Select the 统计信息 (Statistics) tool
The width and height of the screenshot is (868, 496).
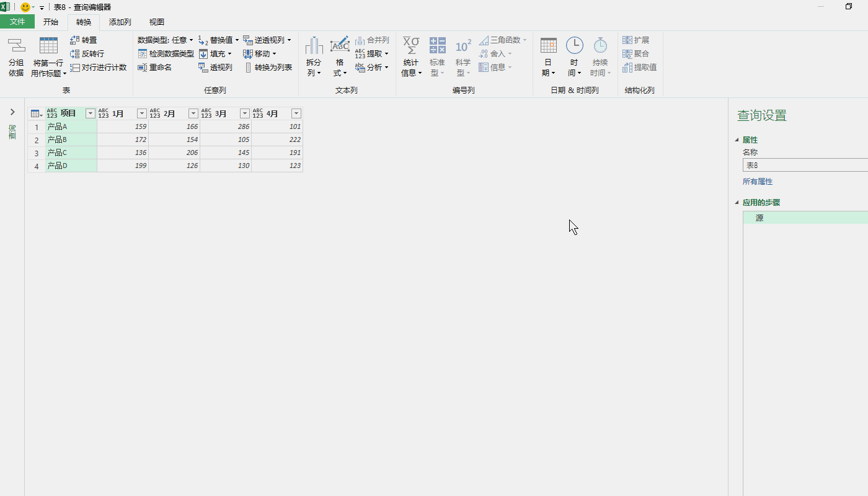tap(411, 56)
